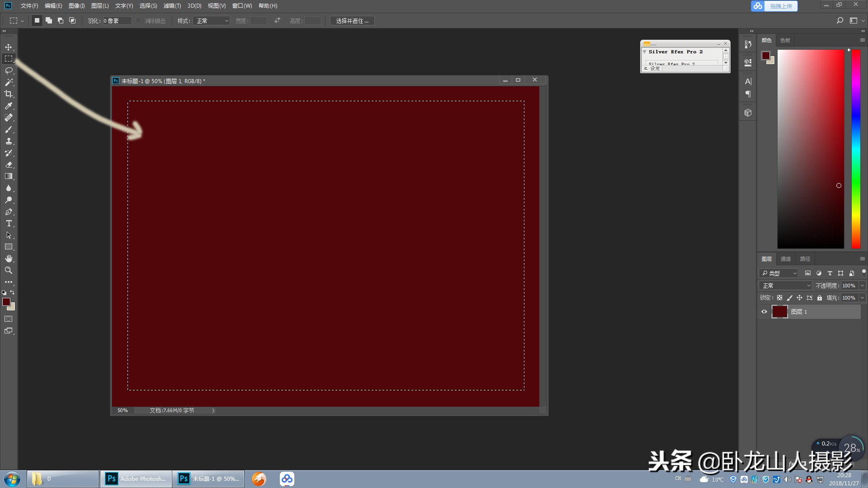Viewport: 868px width, 488px height.
Task: Toggle lock all for layer
Action: (820, 298)
